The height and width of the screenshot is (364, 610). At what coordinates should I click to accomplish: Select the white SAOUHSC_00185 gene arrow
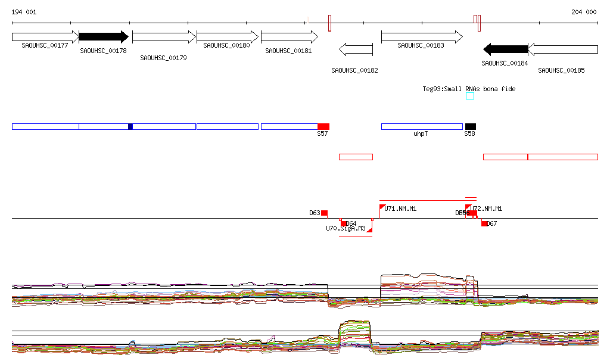pos(563,49)
